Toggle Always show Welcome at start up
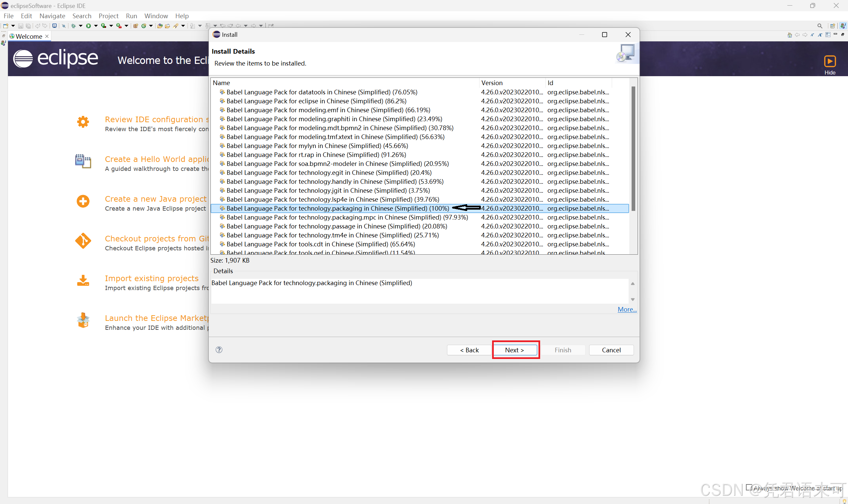848x504 pixels. pos(749,487)
